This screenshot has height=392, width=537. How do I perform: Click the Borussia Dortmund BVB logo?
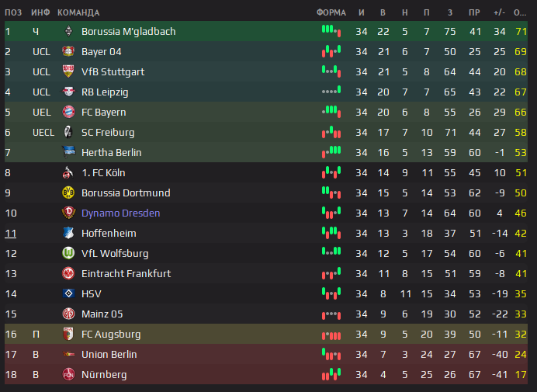click(68, 193)
